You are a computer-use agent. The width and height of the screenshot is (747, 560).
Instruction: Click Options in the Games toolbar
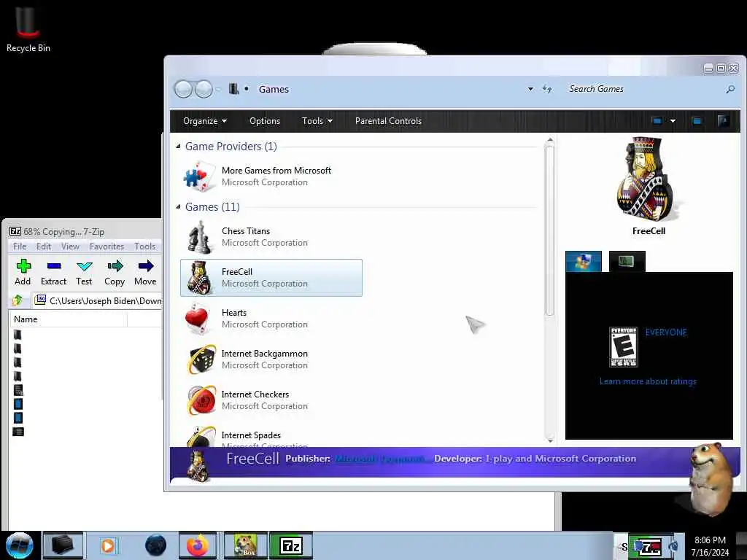click(x=265, y=121)
